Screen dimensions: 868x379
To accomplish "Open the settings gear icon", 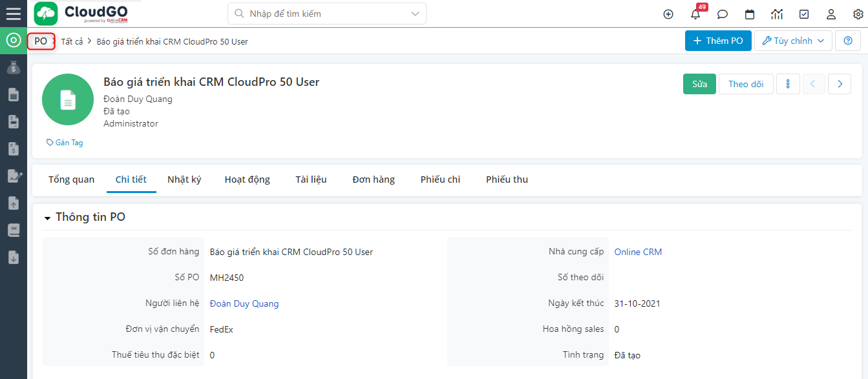I will coord(858,14).
